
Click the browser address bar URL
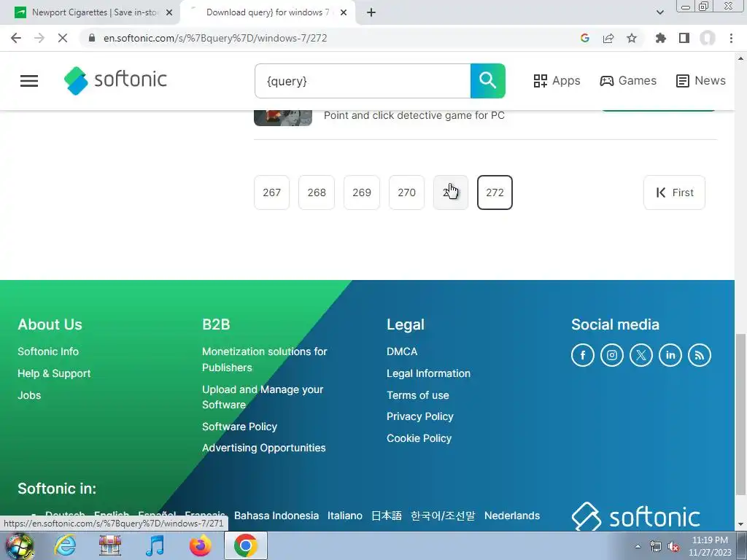tap(215, 38)
